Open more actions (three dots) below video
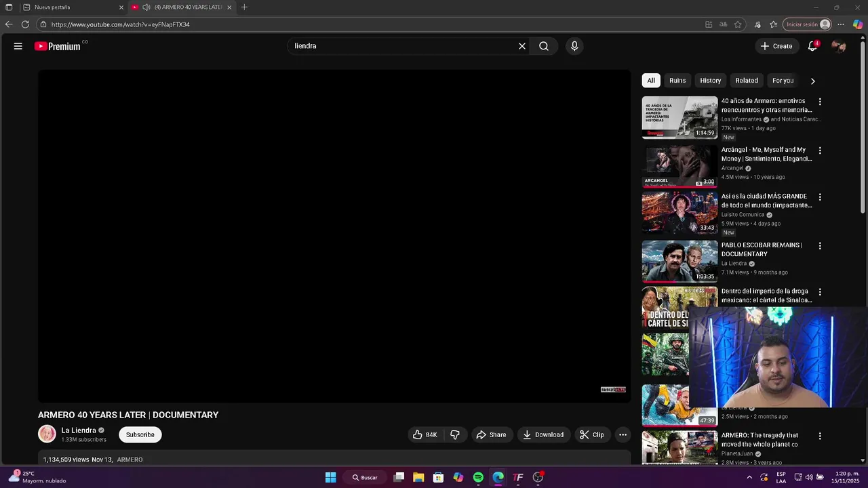 click(623, 434)
